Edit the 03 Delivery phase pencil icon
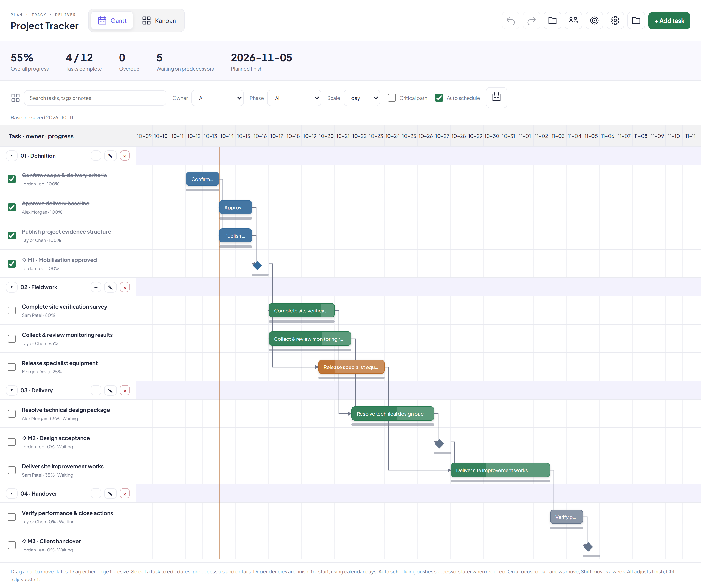The height and width of the screenshot is (588, 701). 110,390
